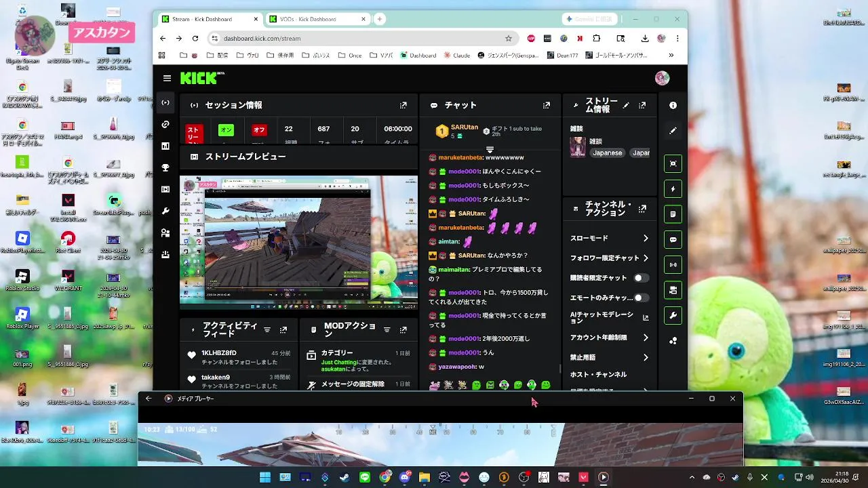Open the Claude bookmark
The image size is (868, 488).
[x=457, y=56]
